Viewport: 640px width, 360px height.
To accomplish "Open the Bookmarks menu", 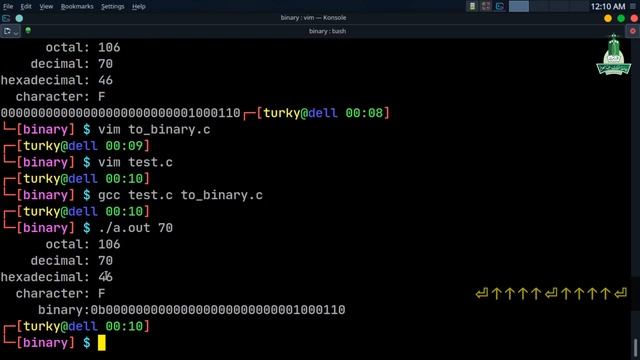I will click(x=77, y=7).
